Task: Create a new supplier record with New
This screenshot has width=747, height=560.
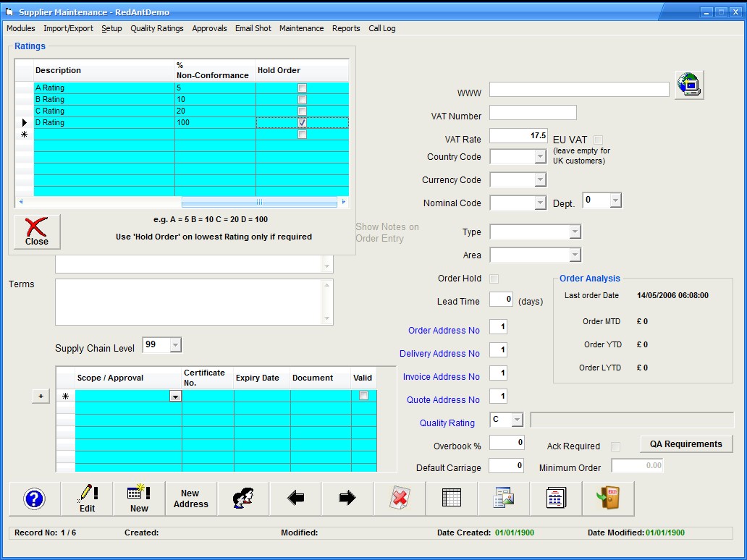Action: (x=139, y=499)
